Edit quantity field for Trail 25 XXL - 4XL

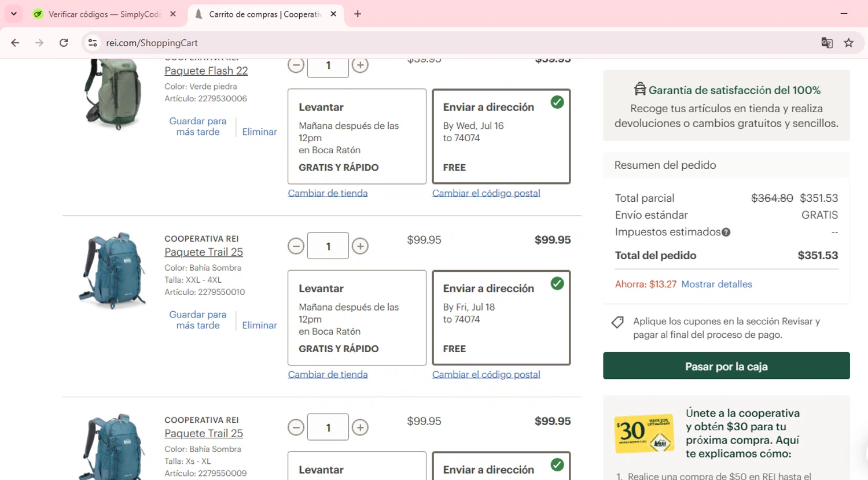328,246
